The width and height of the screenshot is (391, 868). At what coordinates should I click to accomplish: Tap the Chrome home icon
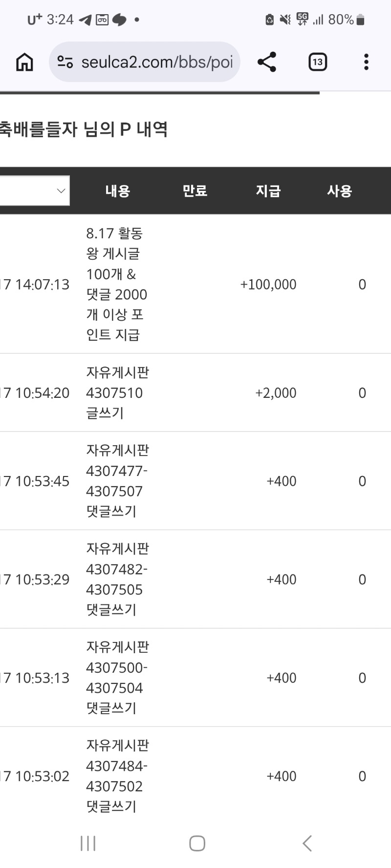[24, 62]
